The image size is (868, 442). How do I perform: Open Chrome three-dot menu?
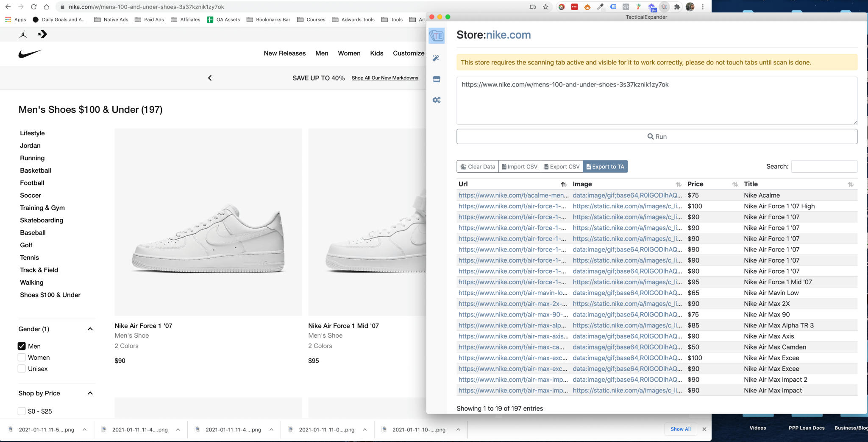(x=703, y=7)
